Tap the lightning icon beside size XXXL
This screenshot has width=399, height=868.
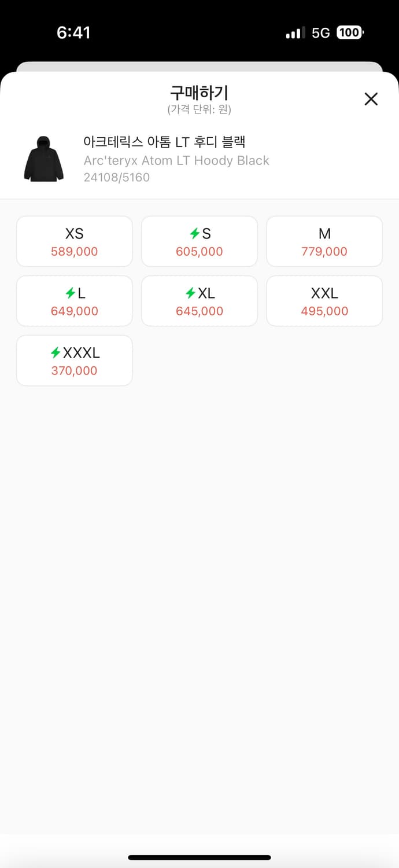point(56,352)
